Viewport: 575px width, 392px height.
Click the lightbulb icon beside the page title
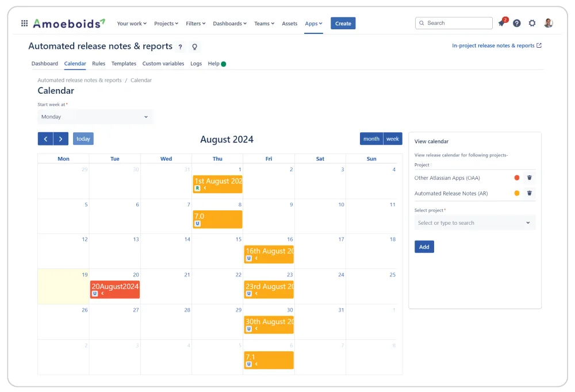(x=194, y=47)
